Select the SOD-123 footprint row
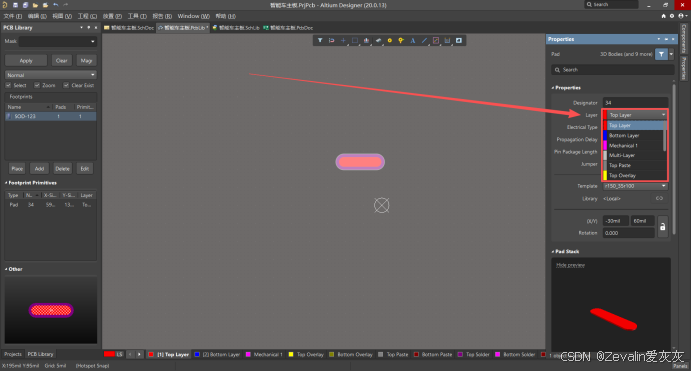 [x=51, y=116]
